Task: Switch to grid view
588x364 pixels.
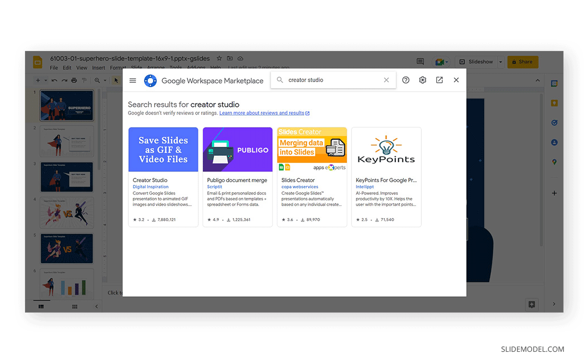Action: click(75, 307)
